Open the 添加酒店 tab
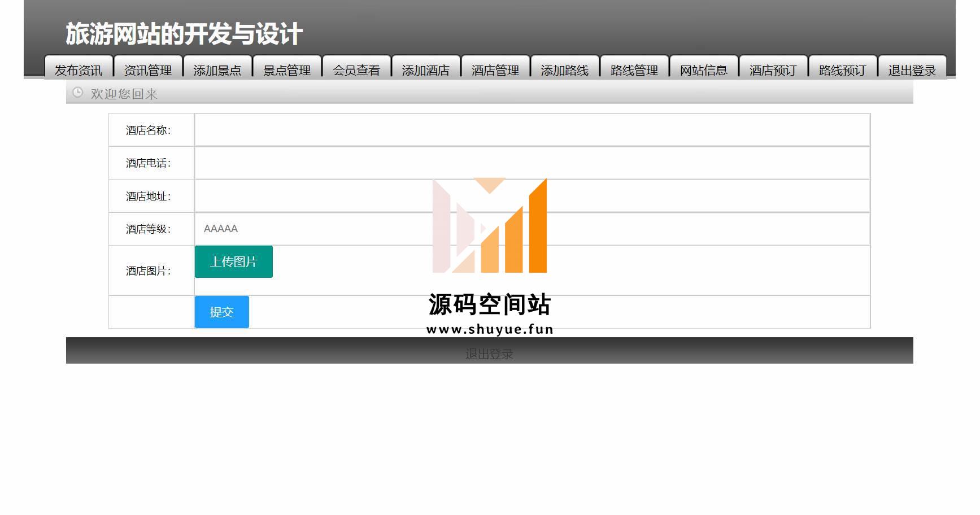Viewport: 980px width, 515px height. coord(426,68)
